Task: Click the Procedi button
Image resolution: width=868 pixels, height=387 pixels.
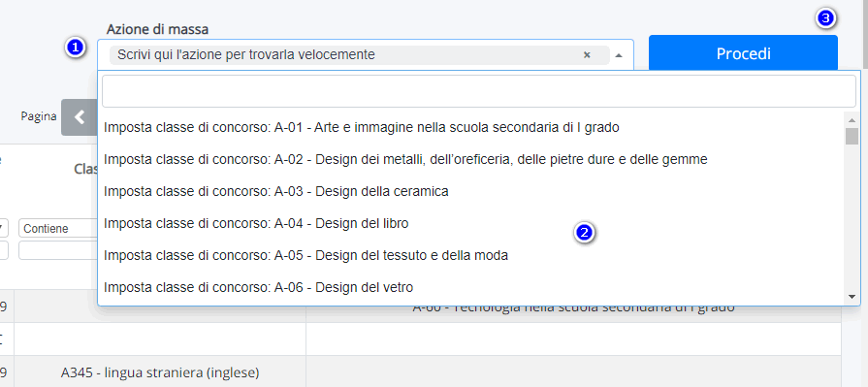Action: point(743,53)
